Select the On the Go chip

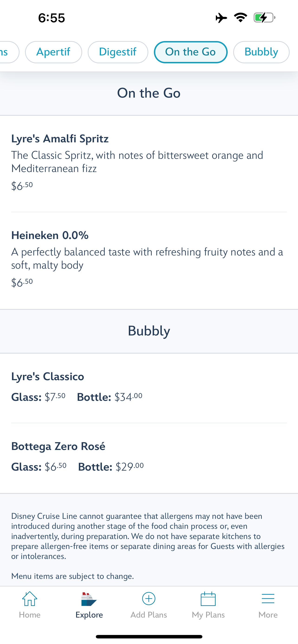tap(191, 52)
